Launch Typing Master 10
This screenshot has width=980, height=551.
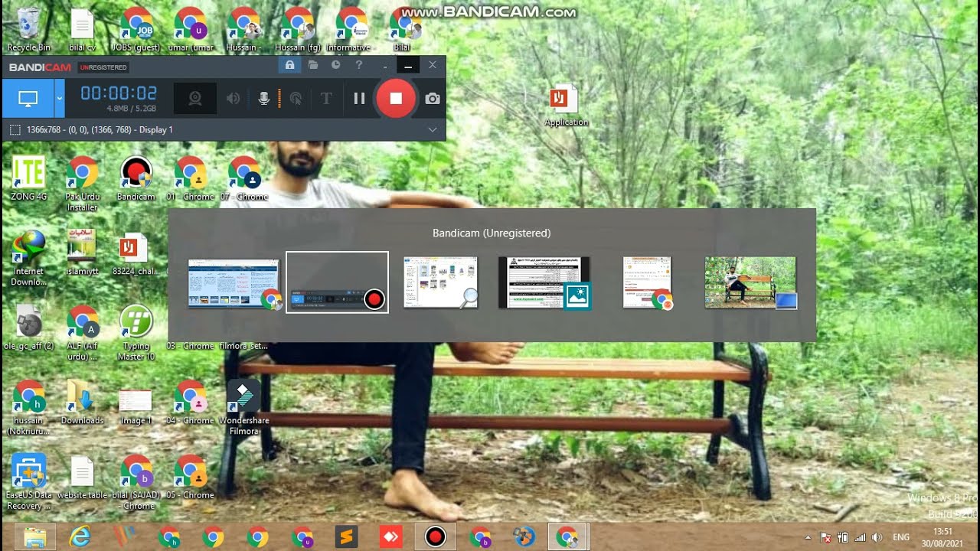pyautogui.click(x=136, y=334)
